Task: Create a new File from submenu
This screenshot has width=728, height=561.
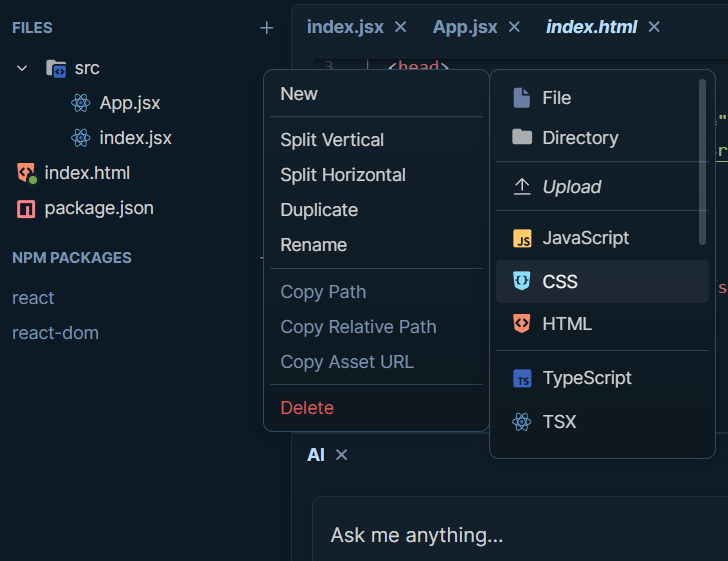Action: point(602,98)
